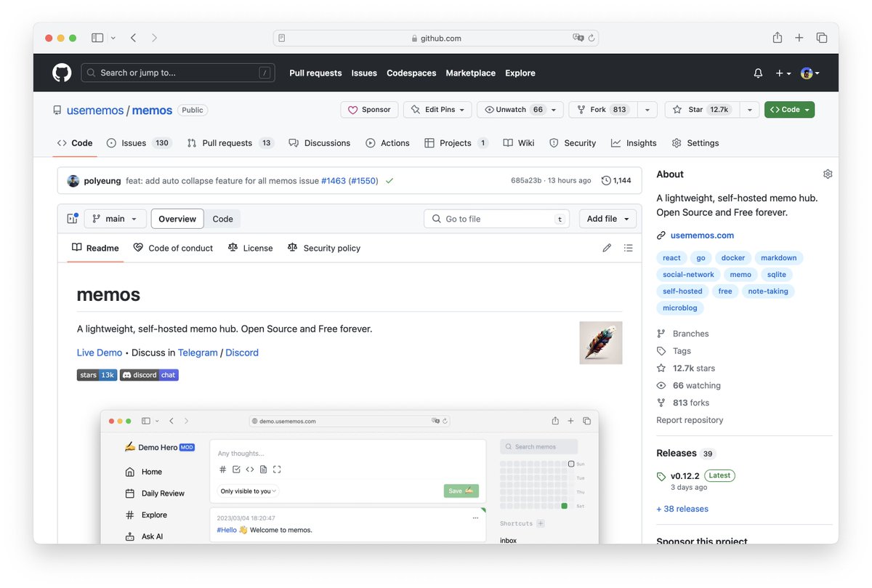Switch to the Code view toggle
872x588 pixels.
click(x=222, y=219)
